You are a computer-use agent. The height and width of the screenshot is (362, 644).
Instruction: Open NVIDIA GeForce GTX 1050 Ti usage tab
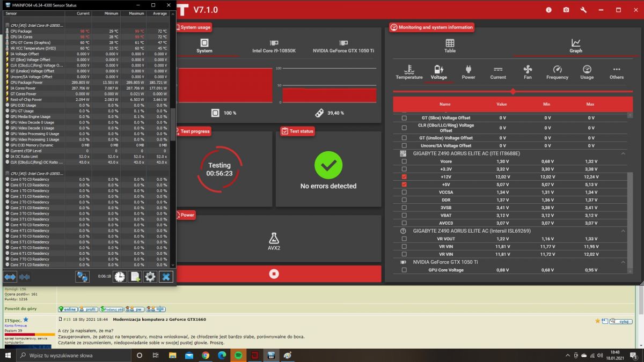pos(343,46)
